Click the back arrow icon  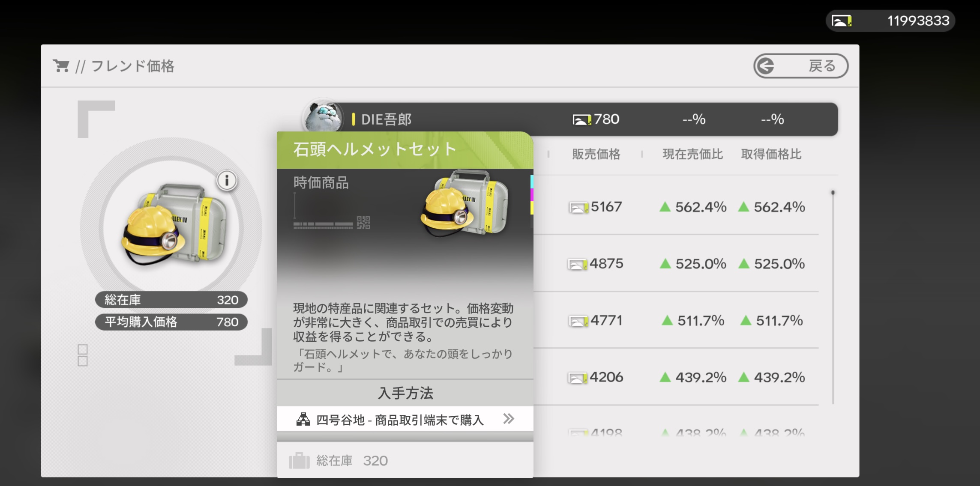pos(766,66)
